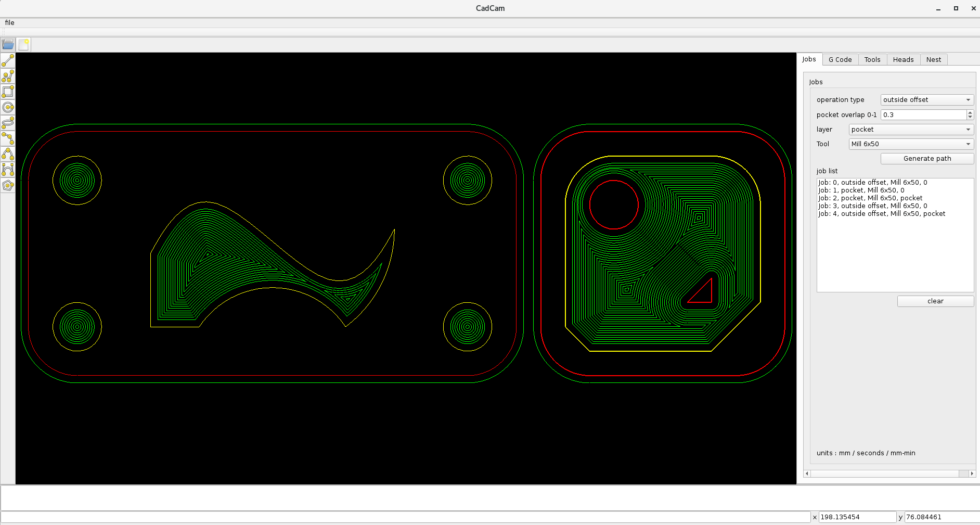Select the line drawing tool

8,61
